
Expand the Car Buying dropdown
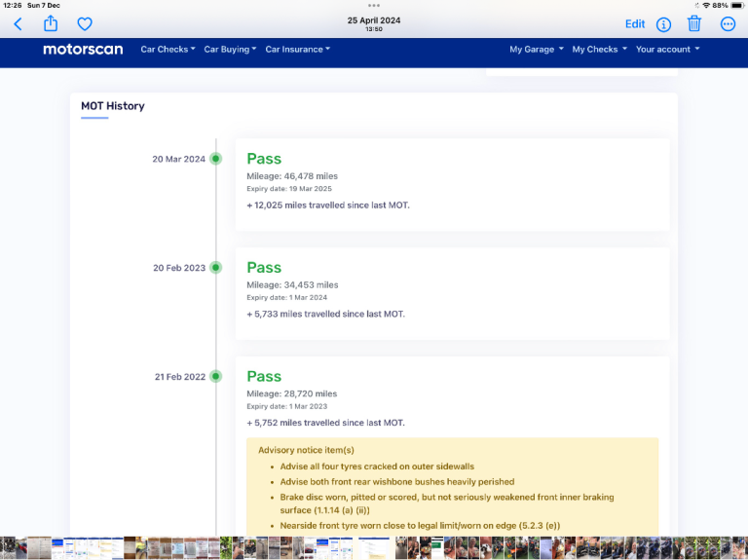pyautogui.click(x=230, y=50)
